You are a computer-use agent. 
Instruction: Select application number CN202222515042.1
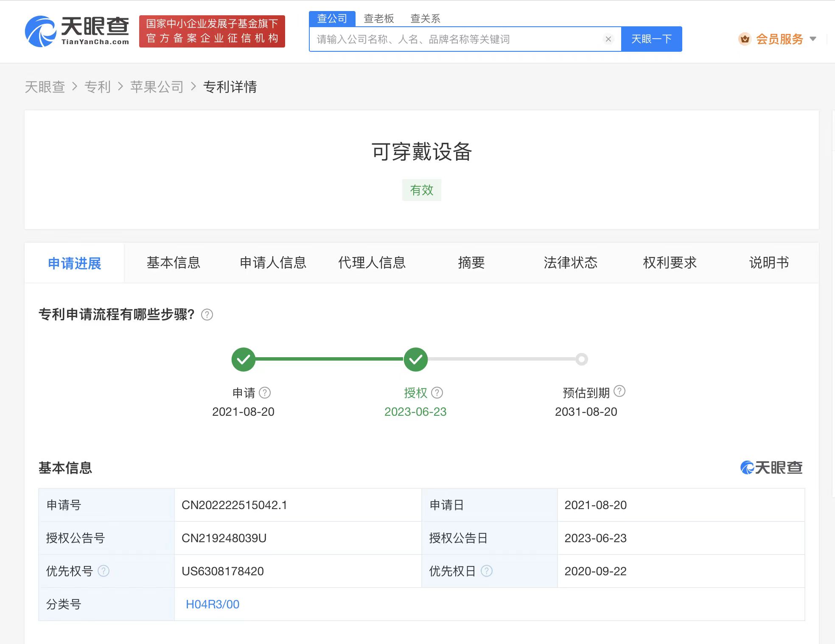234,505
